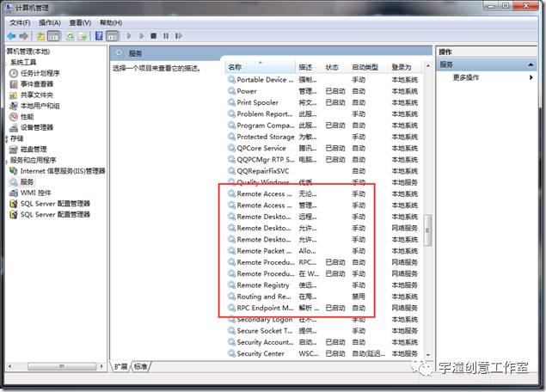
Task: Select the 服务 node in tree
Action: pos(21,181)
